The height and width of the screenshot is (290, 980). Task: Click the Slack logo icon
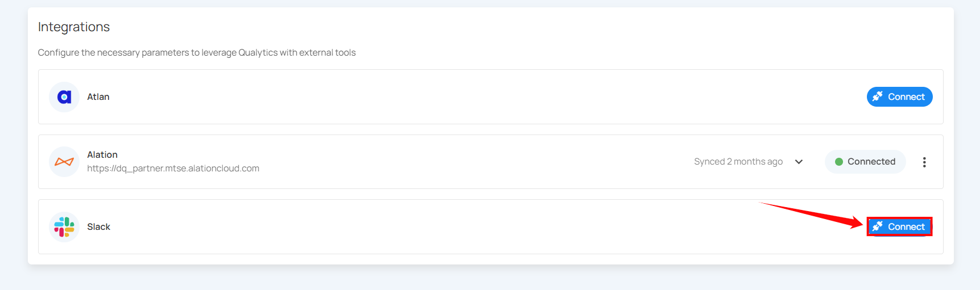(x=64, y=227)
